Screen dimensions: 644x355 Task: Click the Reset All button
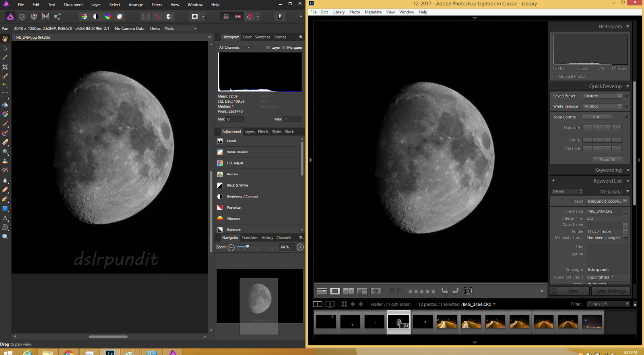pos(607,160)
